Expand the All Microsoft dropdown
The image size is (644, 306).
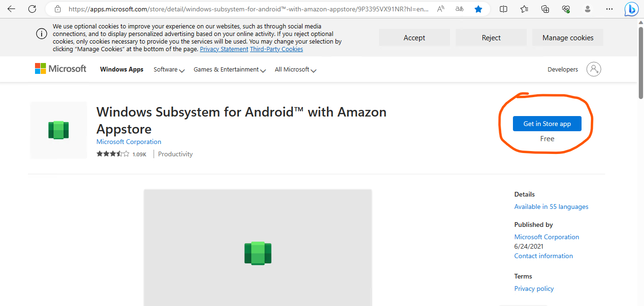pyautogui.click(x=295, y=70)
